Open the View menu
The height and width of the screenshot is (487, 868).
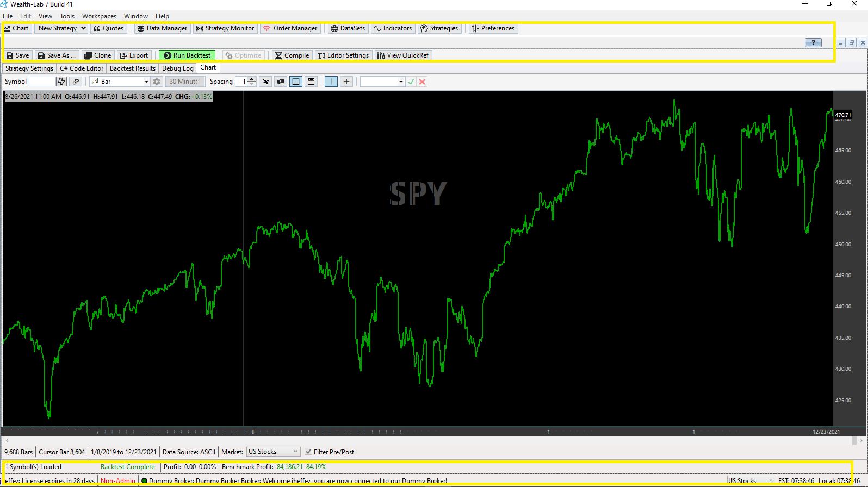[46, 16]
